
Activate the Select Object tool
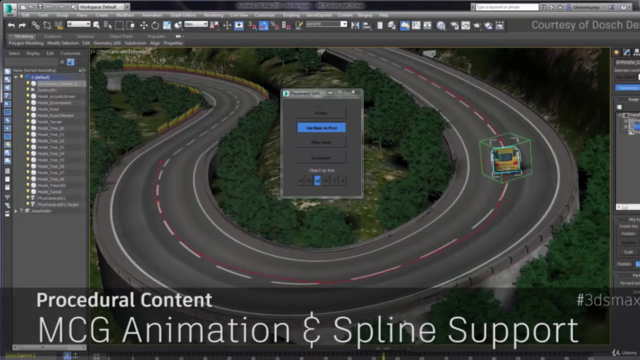click(x=96, y=26)
